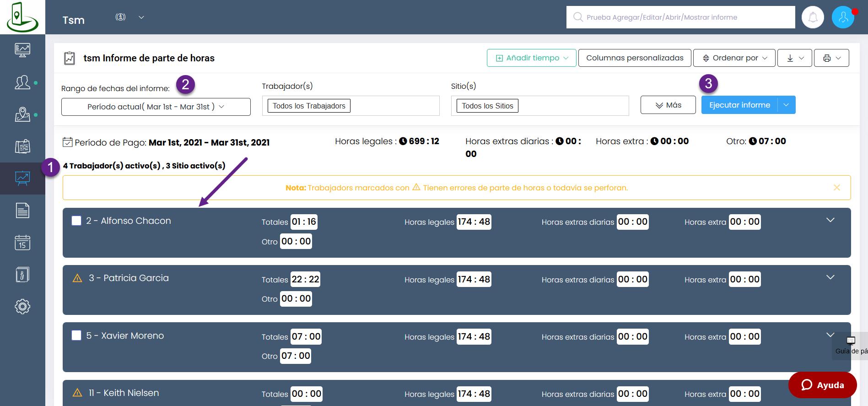Check the Alfonso Chacon checkbox
The image size is (868, 406).
[x=76, y=221]
